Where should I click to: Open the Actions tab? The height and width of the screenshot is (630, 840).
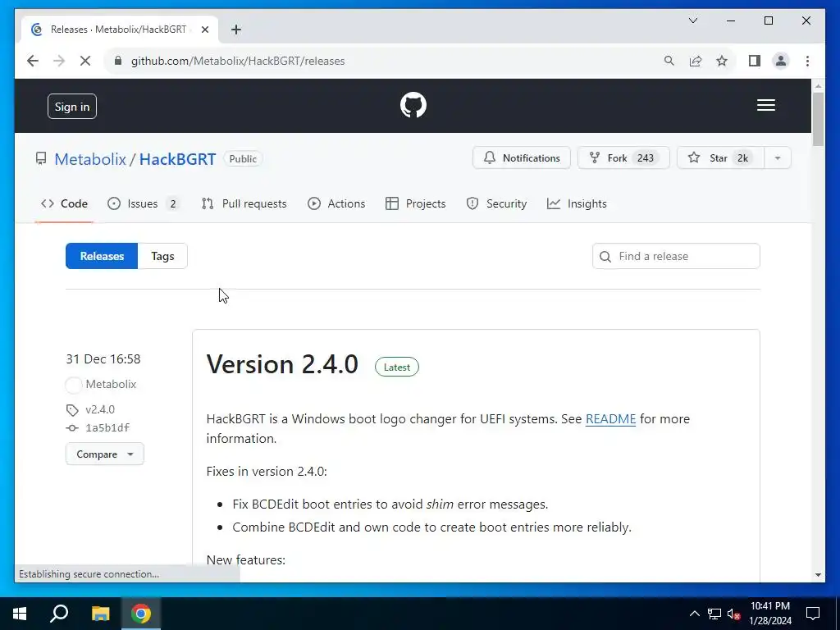(336, 203)
